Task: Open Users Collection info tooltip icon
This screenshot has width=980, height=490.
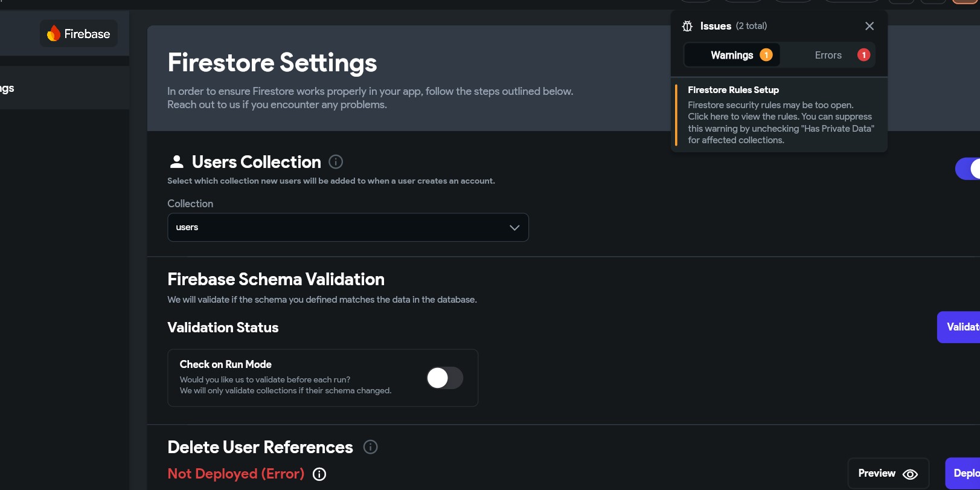Action: point(336,162)
